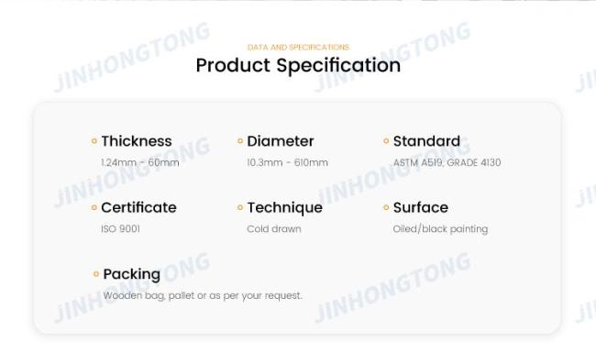Click the Packing heading
This screenshot has height=364, width=596.
click(131, 274)
